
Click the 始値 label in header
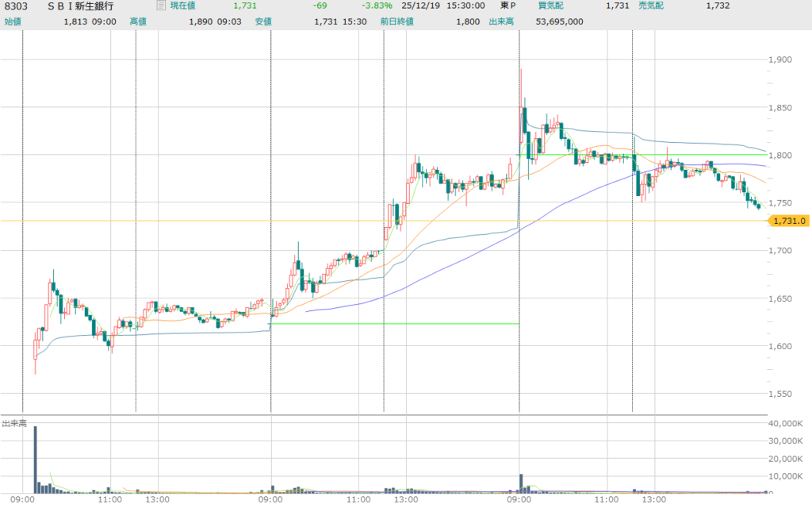tap(13, 21)
